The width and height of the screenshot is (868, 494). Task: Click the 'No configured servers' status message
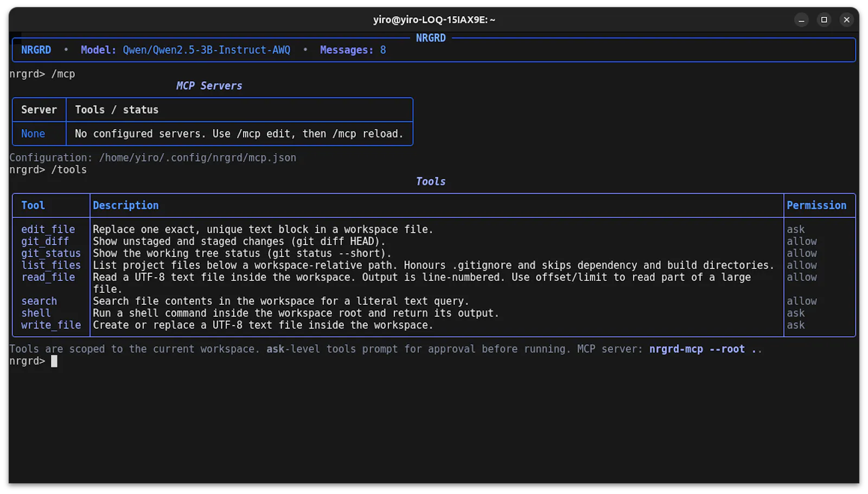click(239, 133)
